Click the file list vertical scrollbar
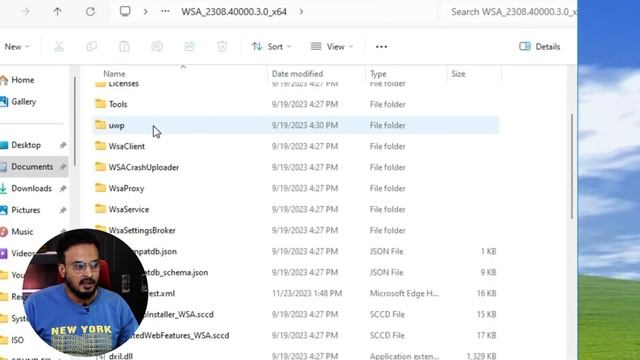 coord(572,166)
